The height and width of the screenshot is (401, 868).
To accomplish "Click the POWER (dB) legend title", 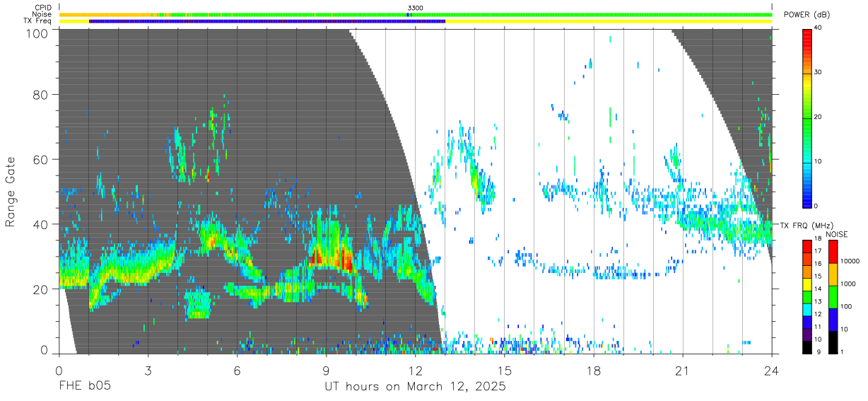I will 807,14.
